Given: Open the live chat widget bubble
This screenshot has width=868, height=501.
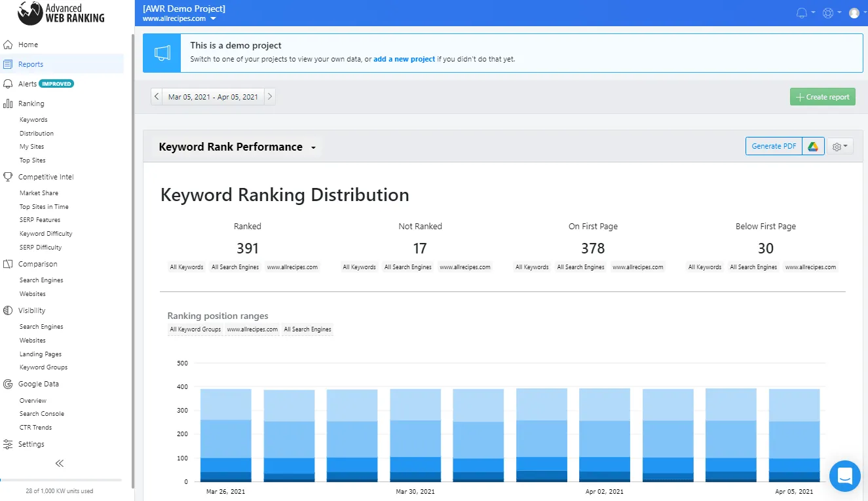Looking at the screenshot, I should click(x=844, y=475).
